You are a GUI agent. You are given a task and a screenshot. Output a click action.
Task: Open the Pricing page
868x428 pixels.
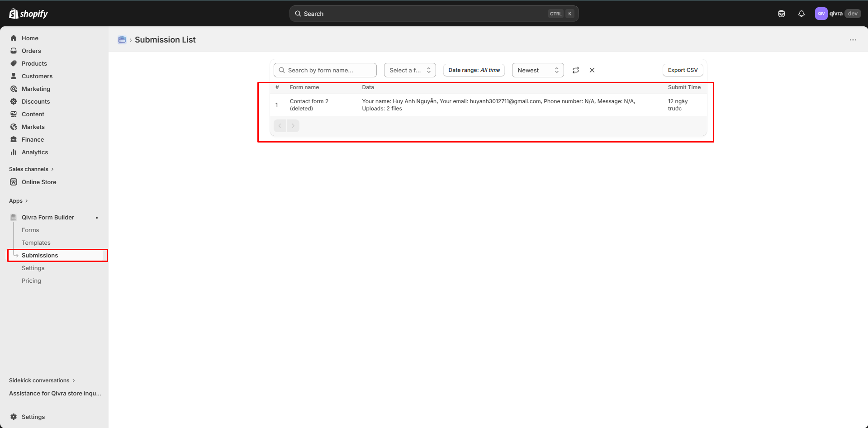click(31, 281)
